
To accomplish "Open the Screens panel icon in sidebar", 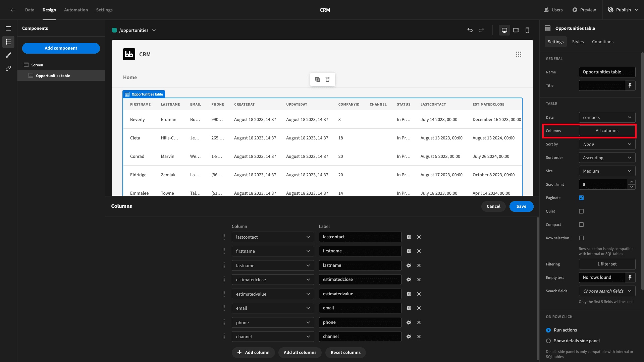I will pyautogui.click(x=8, y=28).
